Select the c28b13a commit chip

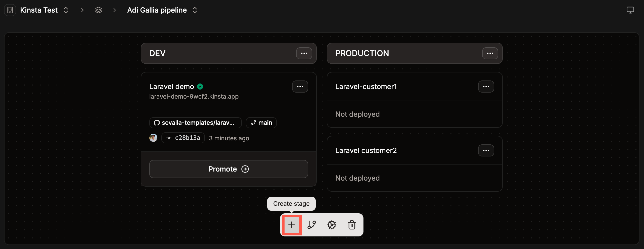click(x=183, y=138)
